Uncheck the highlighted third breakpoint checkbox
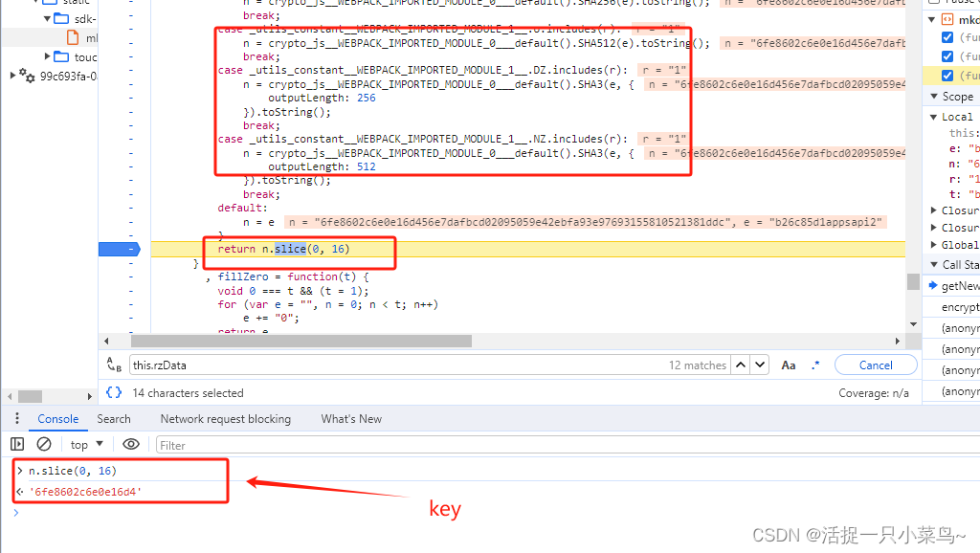Screen dimensions: 980x553 click(947, 76)
